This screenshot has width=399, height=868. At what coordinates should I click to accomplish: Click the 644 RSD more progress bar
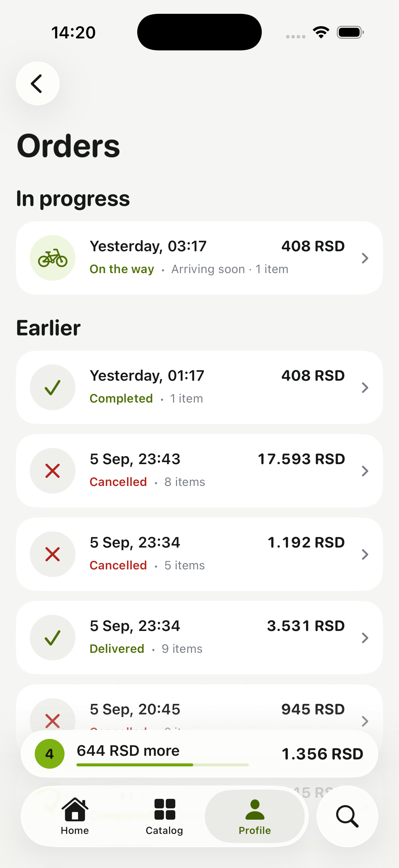(163, 765)
